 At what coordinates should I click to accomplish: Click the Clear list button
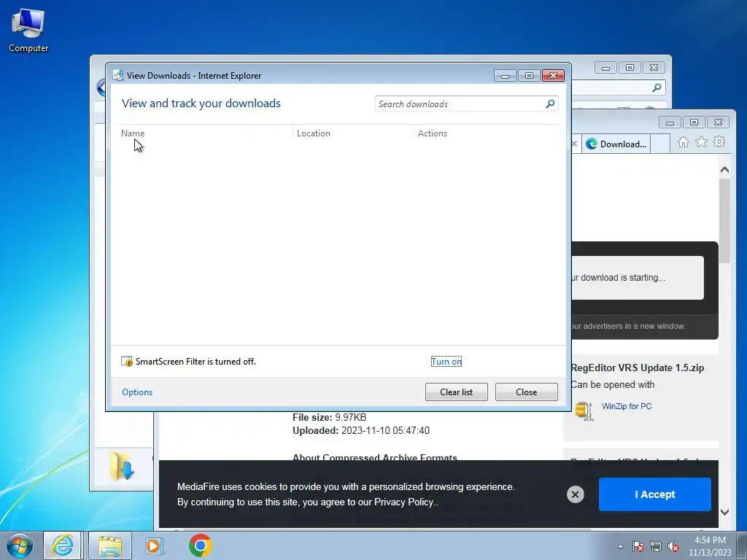point(457,392)
